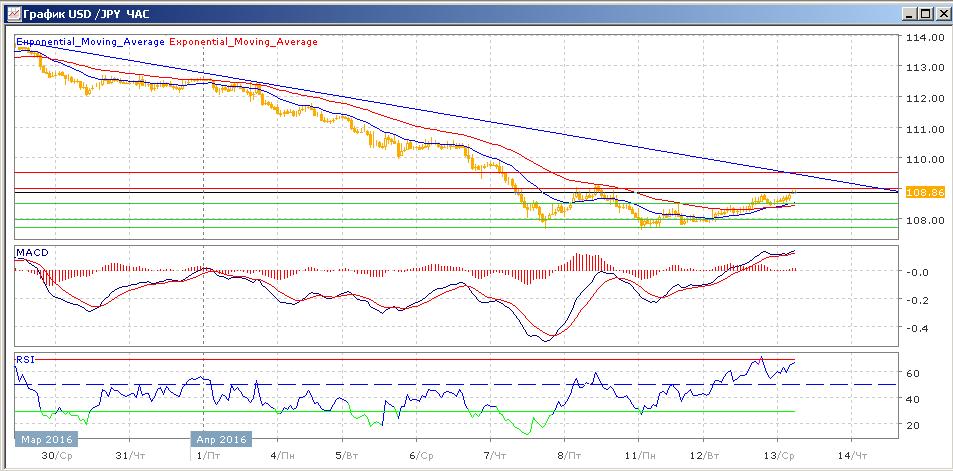Click the 114.00 price axis label
Viewport: 953px width, 471px height.
(924, 38)
